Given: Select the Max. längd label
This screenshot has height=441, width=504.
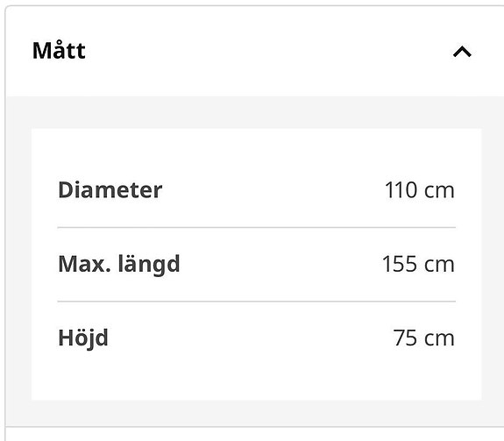Looking at the screenshot, I should [x=119, y=264].
